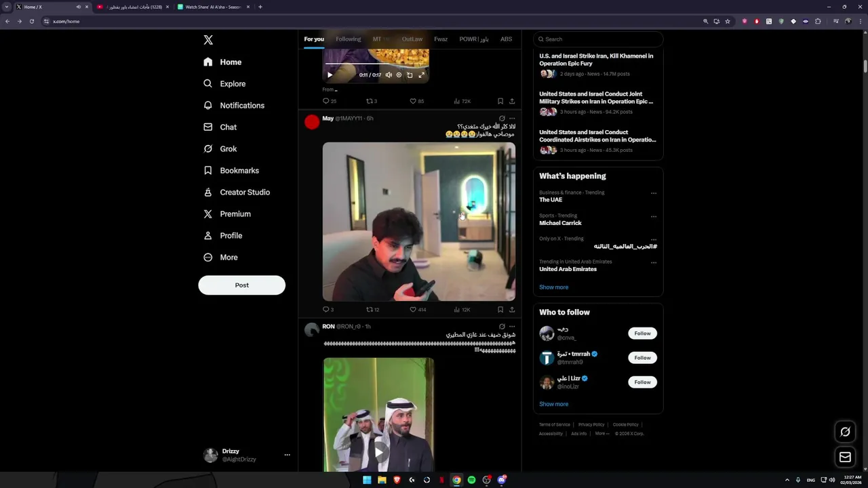Image resolution: width=868 pixels, height=488 pixels.
Task: Seek on the top video progress bar
Action: pos(376,65)
